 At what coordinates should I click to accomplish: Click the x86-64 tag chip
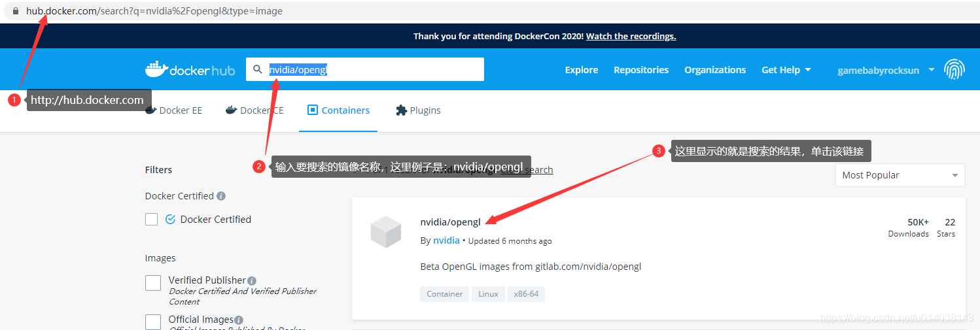pos(526,294)
